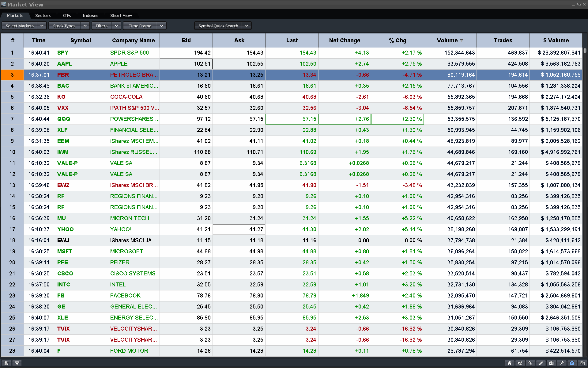
Task: Switch to the Sectors tab
Action: (43, 15)
